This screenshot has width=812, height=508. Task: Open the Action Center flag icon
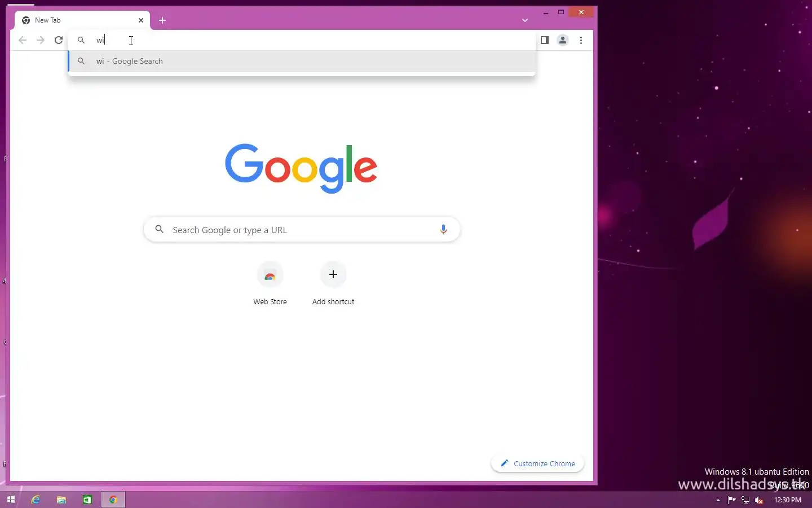[x=732, y=500]
